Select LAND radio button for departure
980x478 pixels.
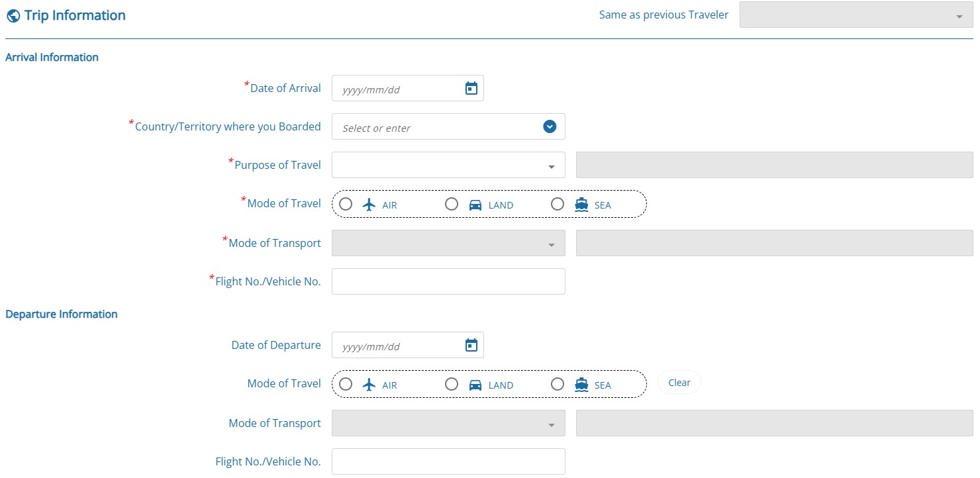tap(452, 384)
